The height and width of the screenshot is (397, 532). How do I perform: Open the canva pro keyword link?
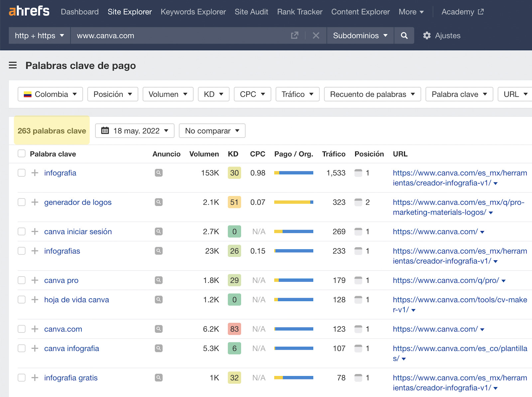point(61,281)
